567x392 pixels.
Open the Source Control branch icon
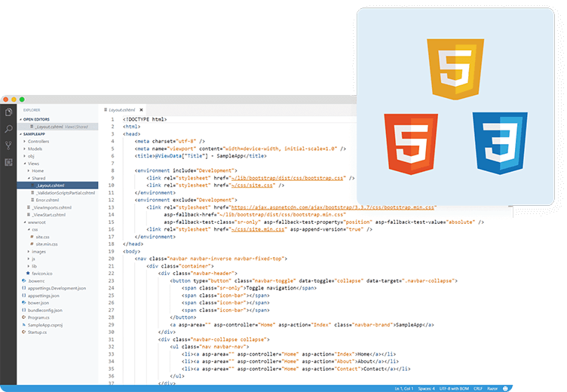[8, 145]
